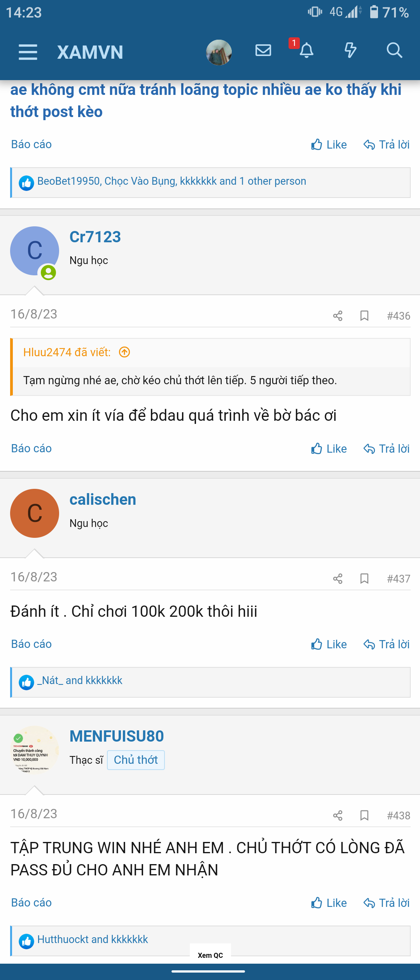Open the inbox envelope icon
420x980 pixels.
(x=263, y=51)
